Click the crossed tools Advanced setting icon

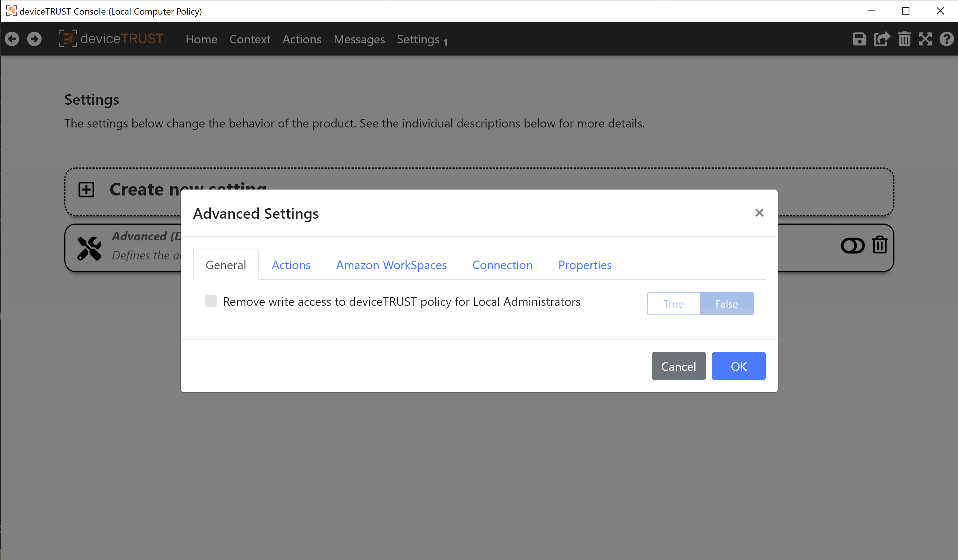tap(89, 248)
